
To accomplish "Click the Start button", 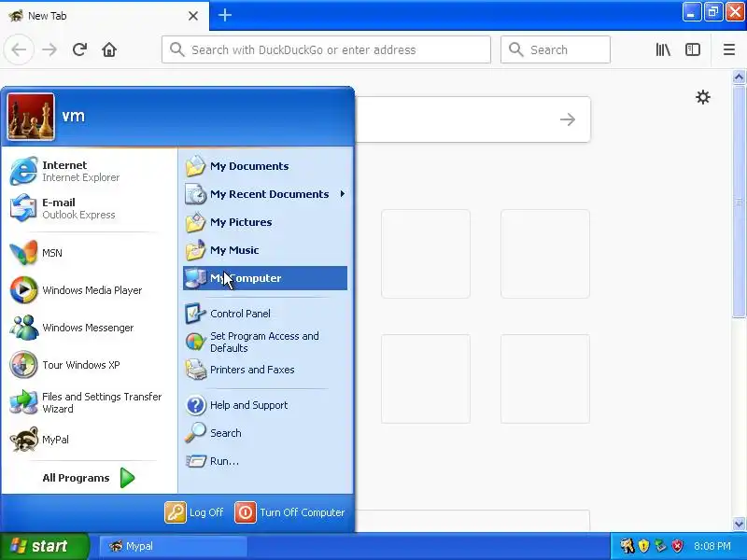I will coord(45,546).
